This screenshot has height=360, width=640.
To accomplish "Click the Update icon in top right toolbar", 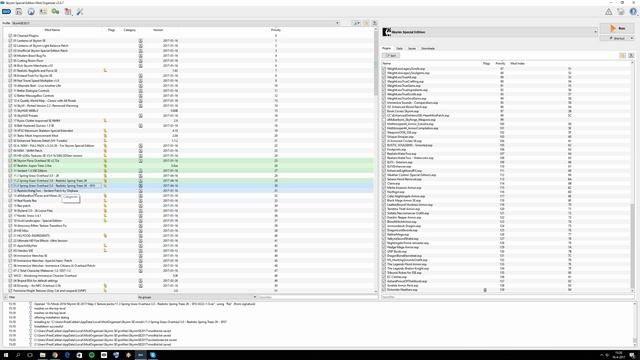I will 621,12.
